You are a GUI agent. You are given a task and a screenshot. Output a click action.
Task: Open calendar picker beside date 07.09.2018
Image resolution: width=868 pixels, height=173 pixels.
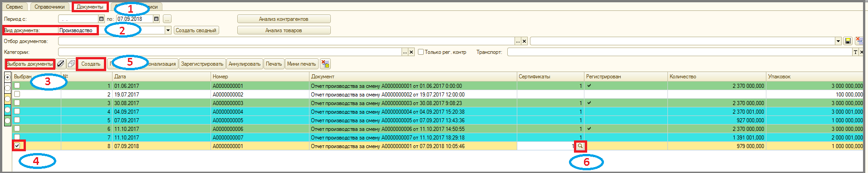coord(157,19)
